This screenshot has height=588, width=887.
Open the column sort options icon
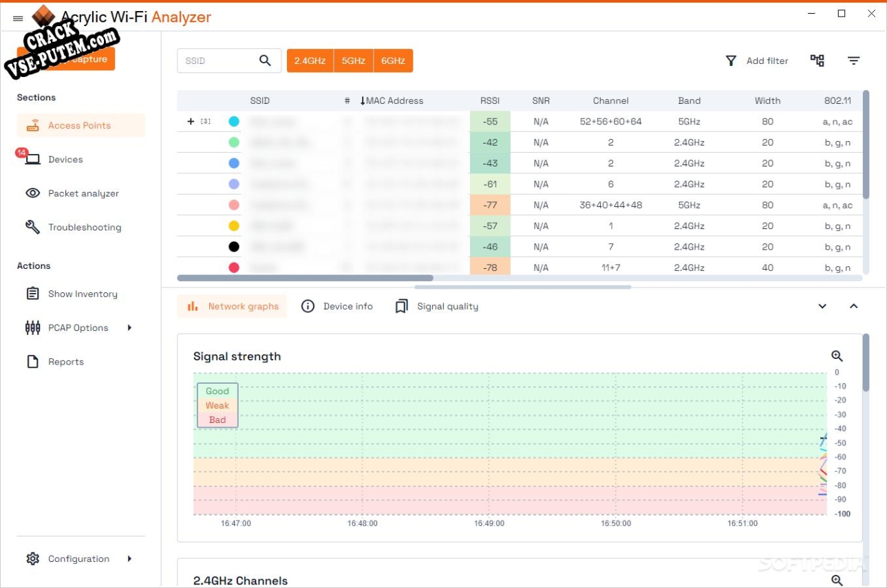coord(853,61)
